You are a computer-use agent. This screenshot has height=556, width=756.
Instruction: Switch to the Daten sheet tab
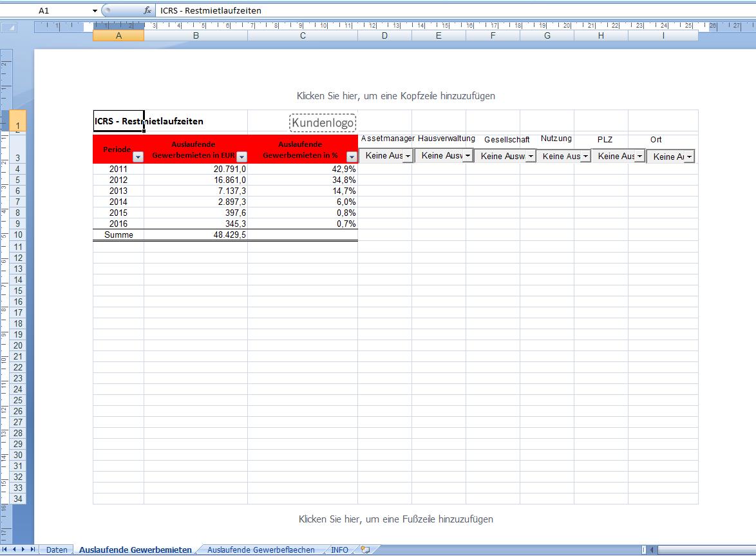click(57, 550)
